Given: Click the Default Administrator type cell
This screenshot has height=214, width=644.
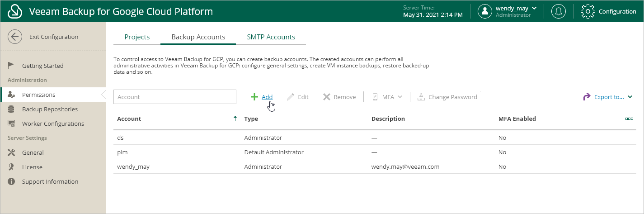Looking at the screenshot, I should (x=274, y=152).
